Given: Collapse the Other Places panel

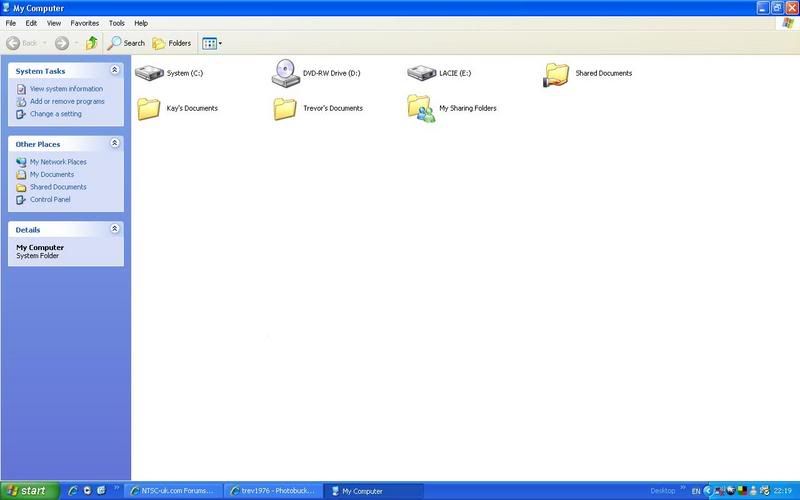Looking at the screenshot, I should tap(115, 143).
